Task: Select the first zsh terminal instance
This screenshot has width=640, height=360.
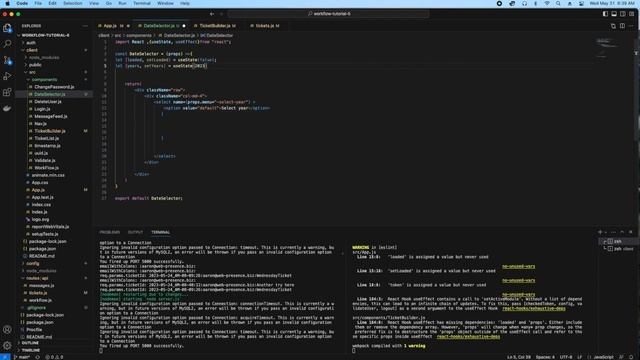Action: [x=618, y=241]
